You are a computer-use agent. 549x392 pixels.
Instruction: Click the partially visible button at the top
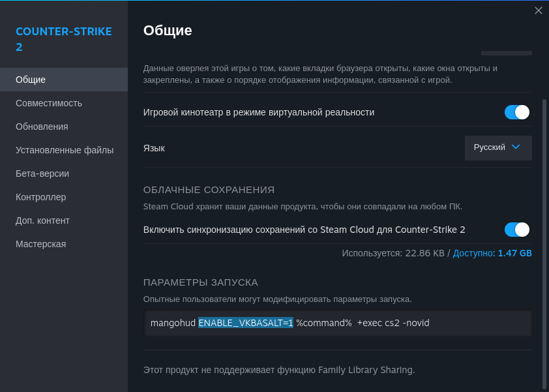point(506,53)
